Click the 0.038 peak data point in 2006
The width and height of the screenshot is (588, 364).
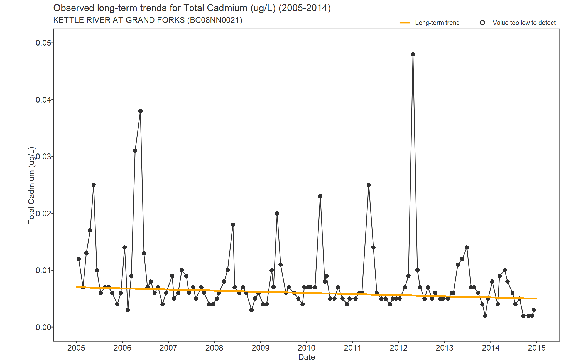[x=140, y=111]
